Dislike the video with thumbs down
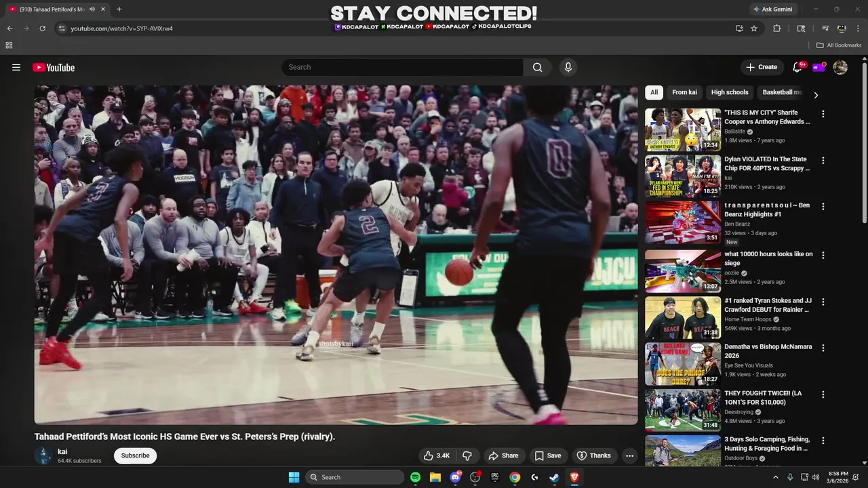Image resolution: width=868 pixels, height=488 pixels. (x=467, y=455)
